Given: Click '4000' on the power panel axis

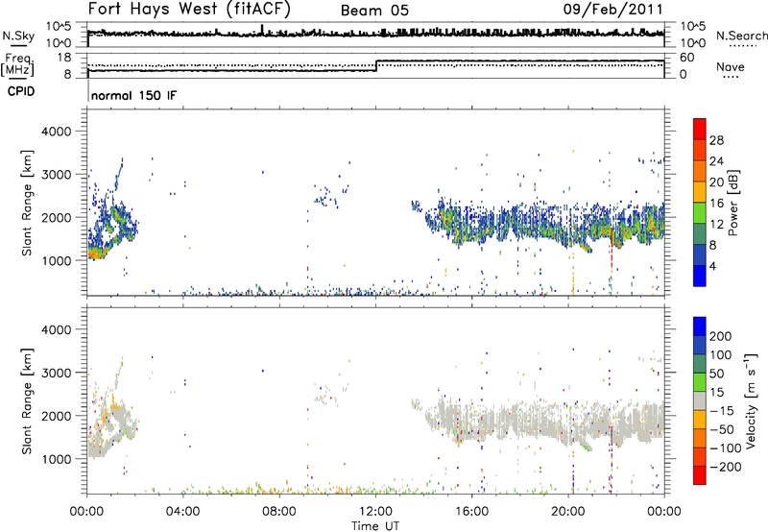Looking at the screenshot, I should click(x=57, y=132).
